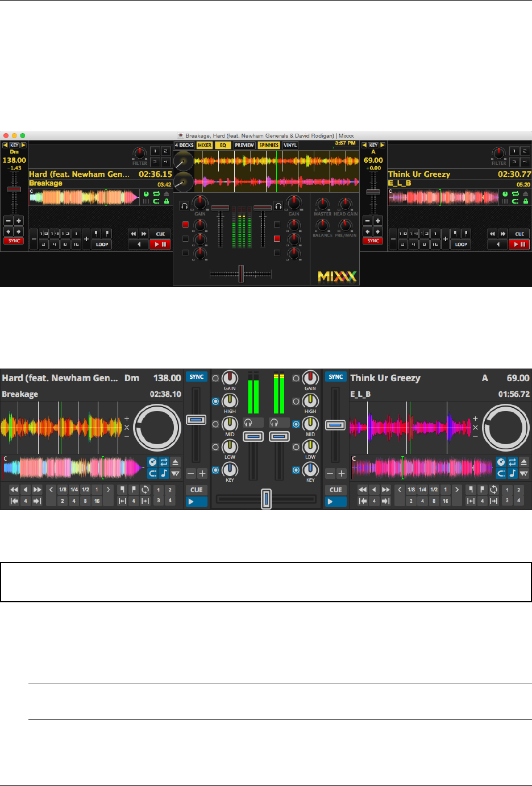Click LOOP button on upper right deck
Screen dimensions: 532x786
pyautogui.click(x=461, y=245)
